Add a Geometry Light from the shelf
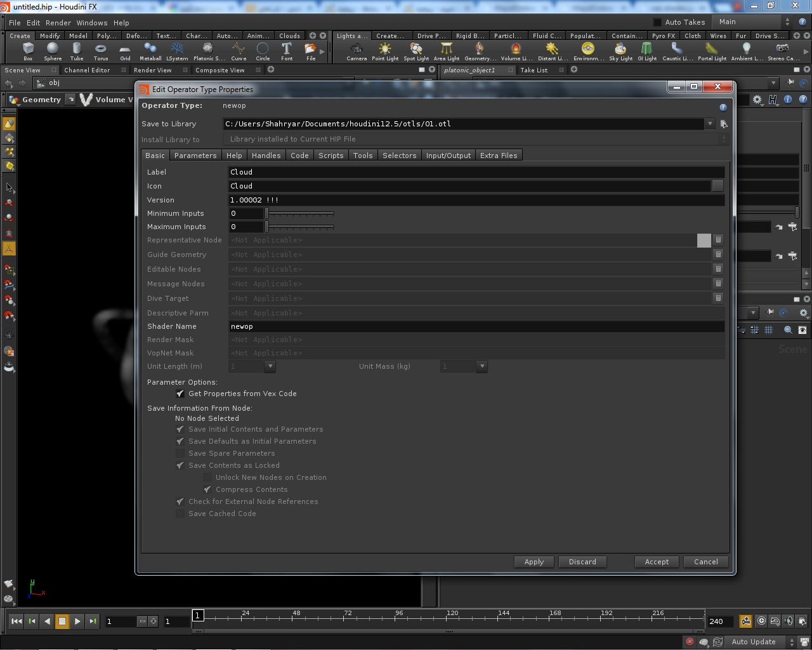Viewport: 812px width, 650px height. [x=480, y=51]
